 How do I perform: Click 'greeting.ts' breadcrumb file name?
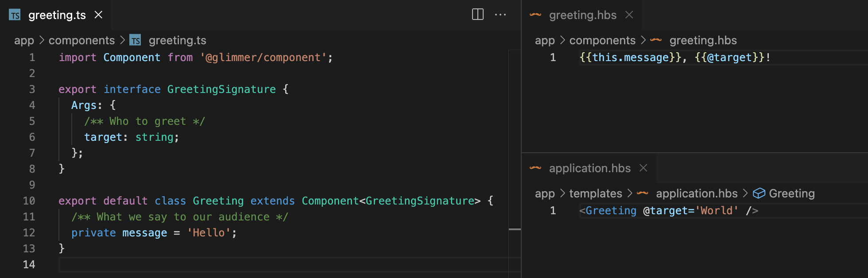[178, 40]
